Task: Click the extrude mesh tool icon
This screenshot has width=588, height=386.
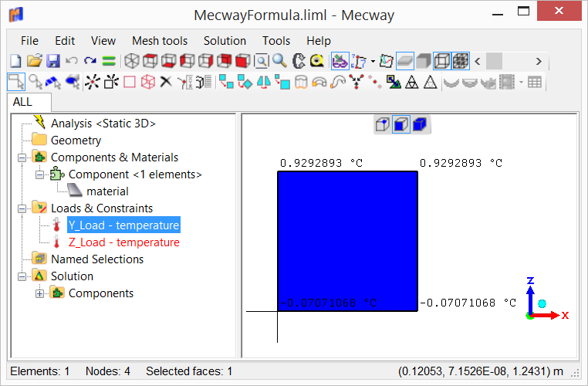Action: pyautogui.click(x=301, y=82)
